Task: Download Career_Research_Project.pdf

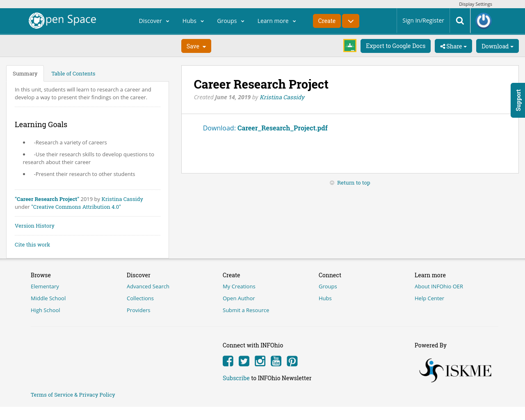Action: 282,127
